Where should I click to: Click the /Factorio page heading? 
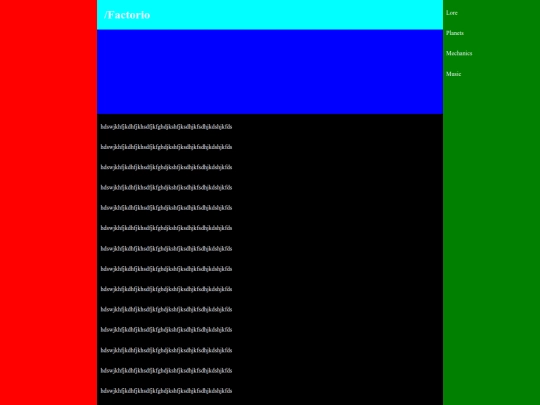127,15
